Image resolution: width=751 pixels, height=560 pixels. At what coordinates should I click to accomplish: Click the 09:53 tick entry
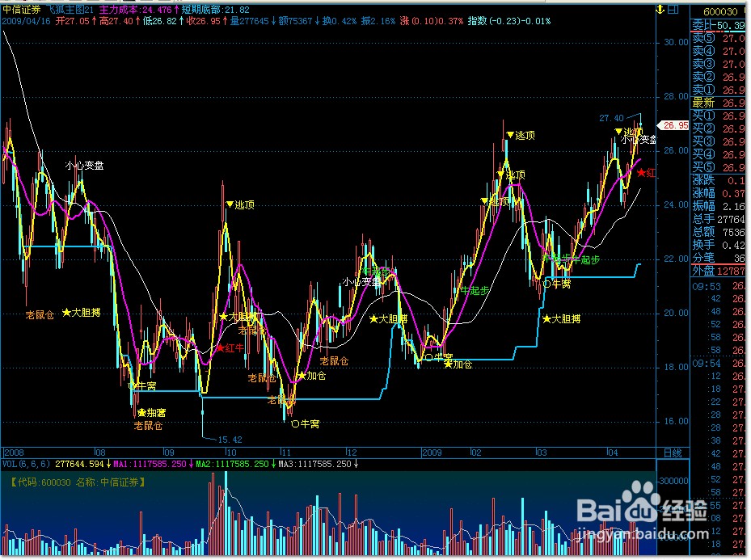719,286
